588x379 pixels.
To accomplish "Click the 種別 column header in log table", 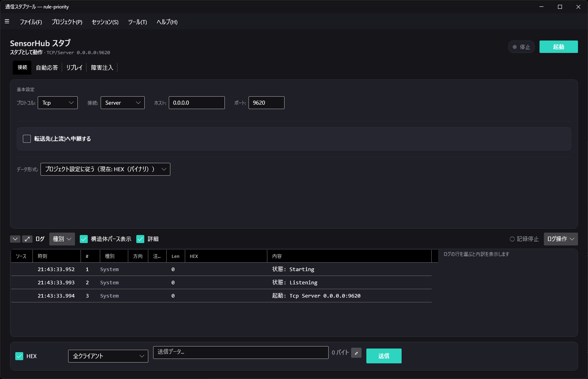I will (114, 256).
